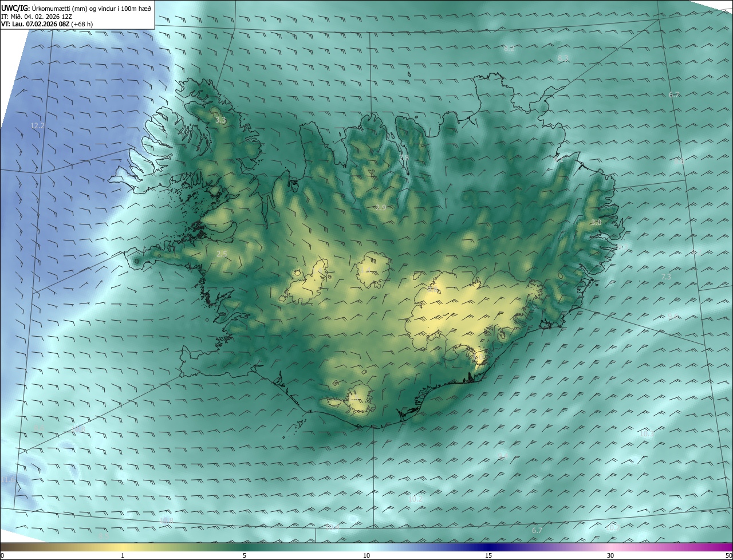733x560 pixels.
Task: Click the 8.2 value north of Iceland
Action: (x=509, y=49)
